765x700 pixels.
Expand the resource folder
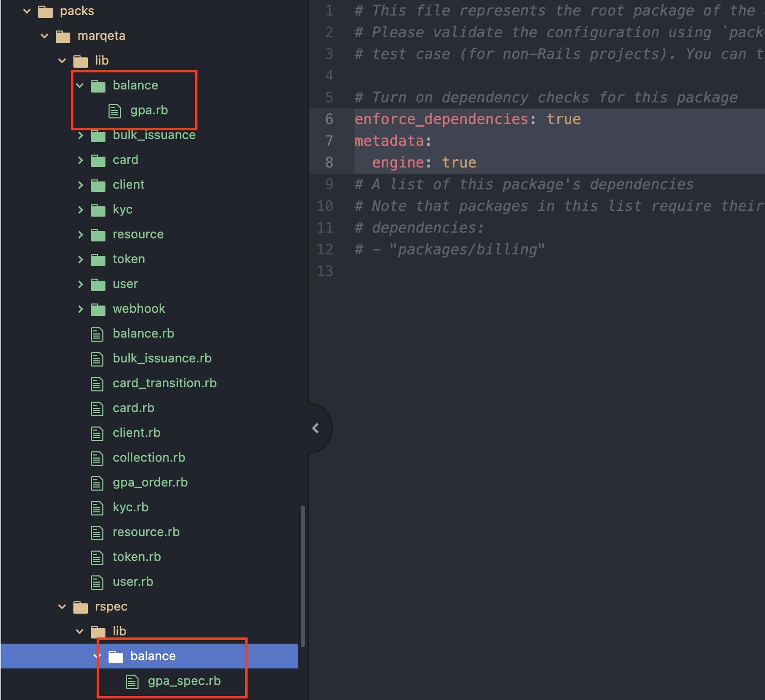pyautogui.click(x=80, y=234)
